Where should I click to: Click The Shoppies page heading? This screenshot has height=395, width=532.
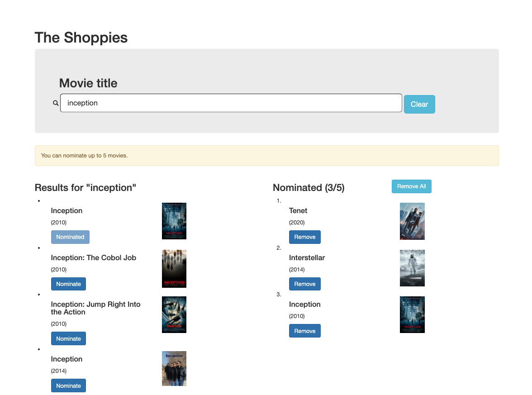[x=81, y=38]
